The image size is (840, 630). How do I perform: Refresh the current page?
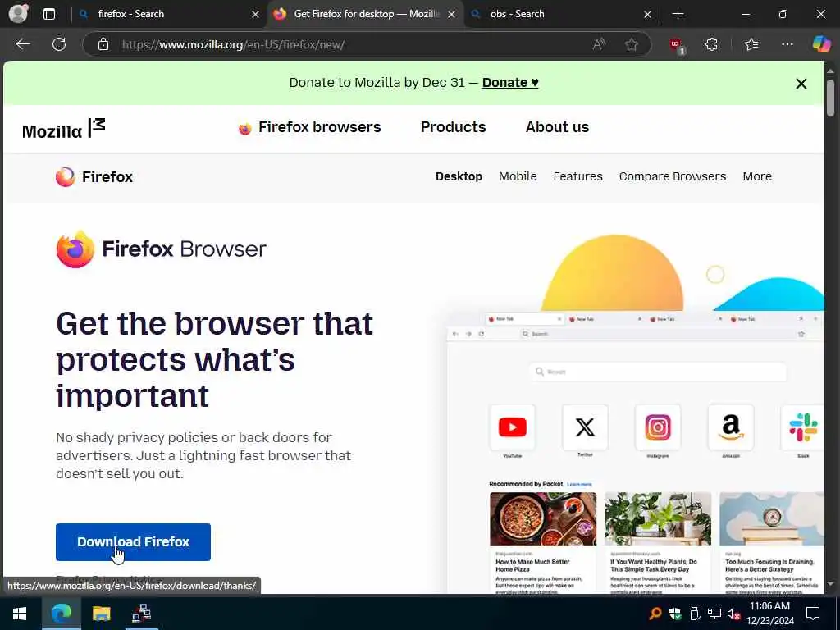[59, 44]
